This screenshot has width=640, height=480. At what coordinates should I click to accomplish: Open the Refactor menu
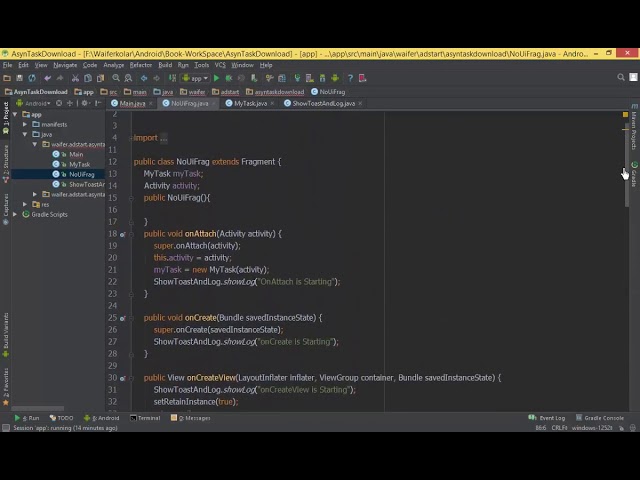coord(140,65)
